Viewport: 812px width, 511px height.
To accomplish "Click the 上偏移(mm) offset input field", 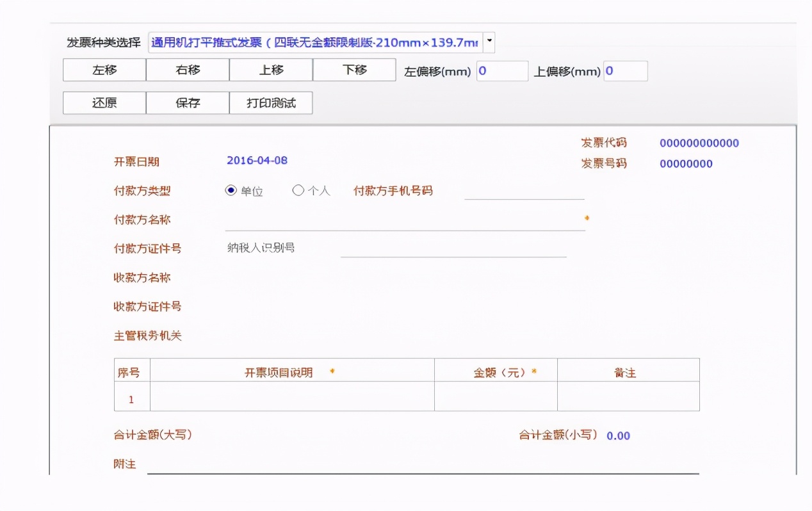I will coord(626,71).
